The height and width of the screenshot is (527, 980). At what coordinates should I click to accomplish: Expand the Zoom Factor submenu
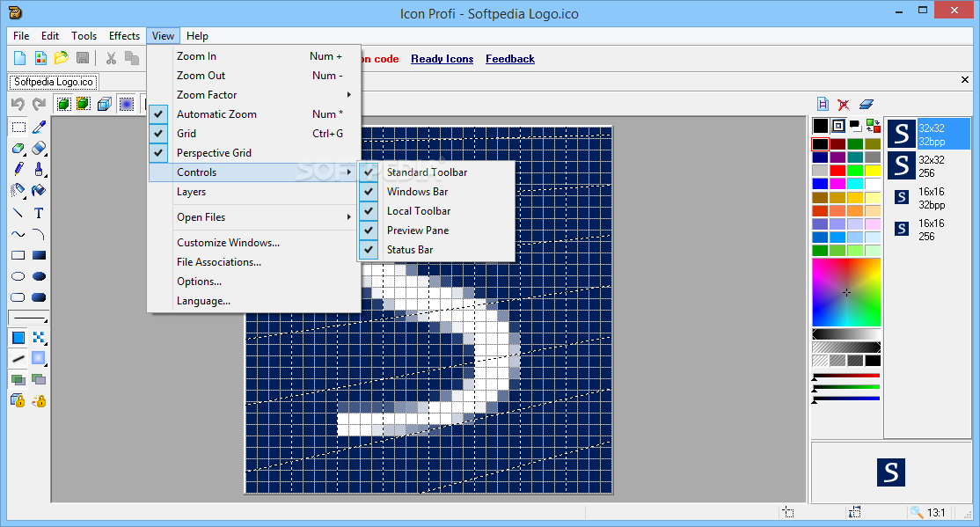pyautogui.click(x=254, y=95)
